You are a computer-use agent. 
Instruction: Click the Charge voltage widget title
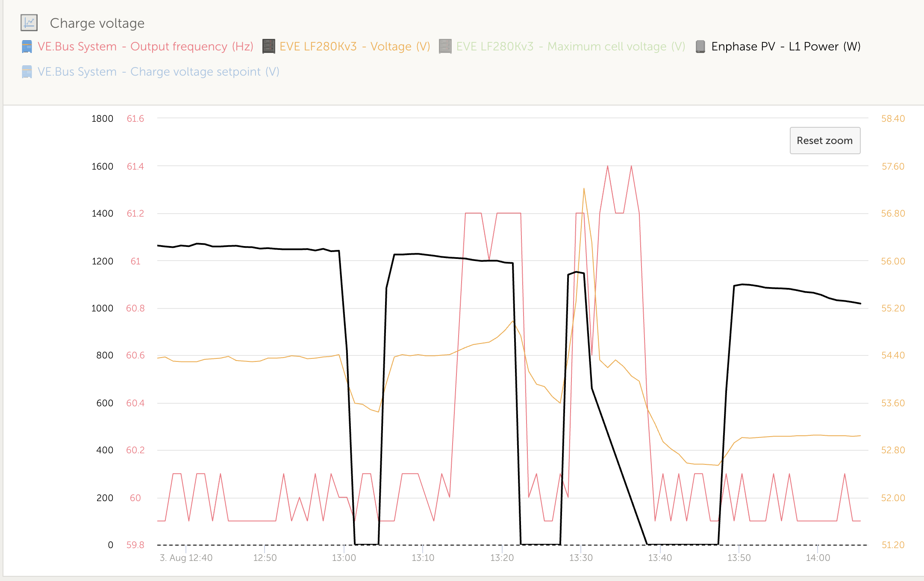(x=97, y=23)
